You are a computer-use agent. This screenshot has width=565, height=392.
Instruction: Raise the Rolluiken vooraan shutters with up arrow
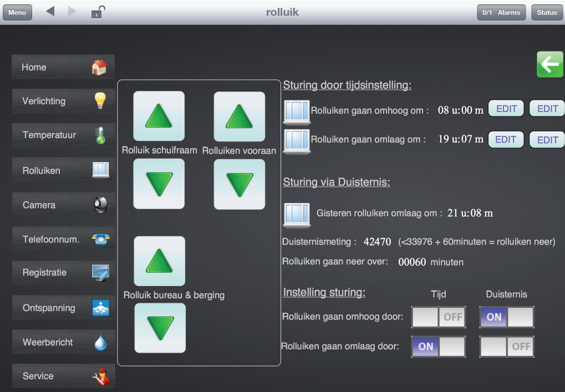click(x=240, y=116)
